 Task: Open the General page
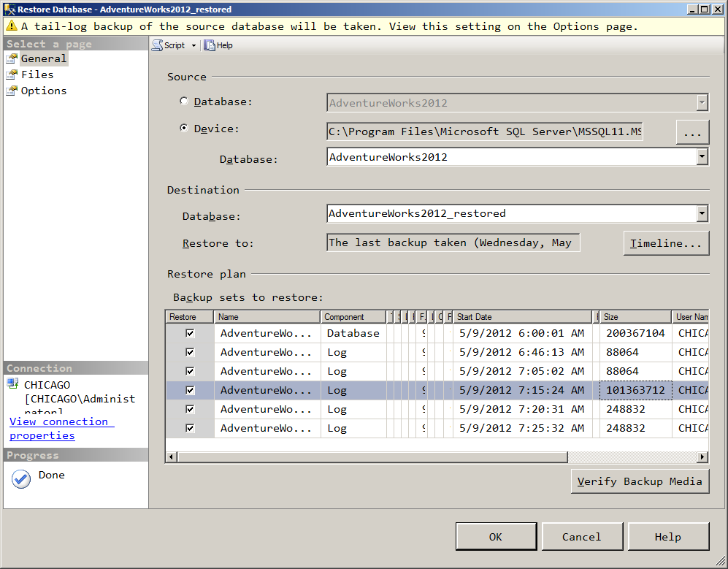(x=44, y=58)
